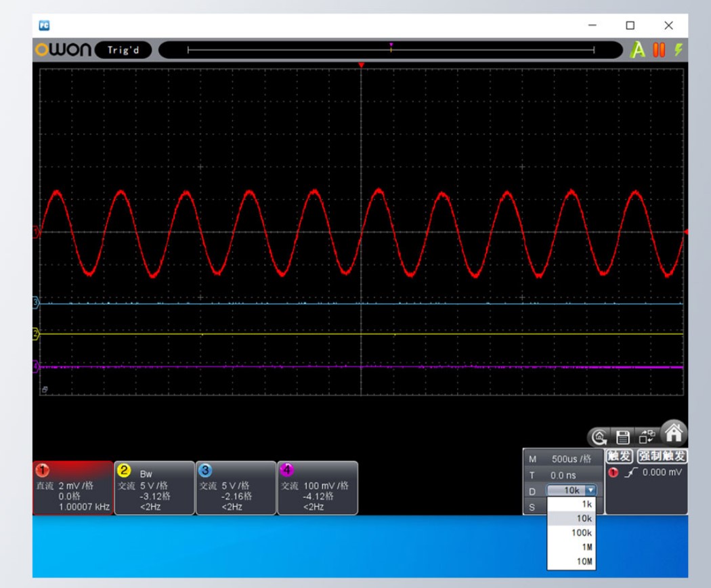Click the Home icon button
Screen dimensions: 711x588
[673, 432]
